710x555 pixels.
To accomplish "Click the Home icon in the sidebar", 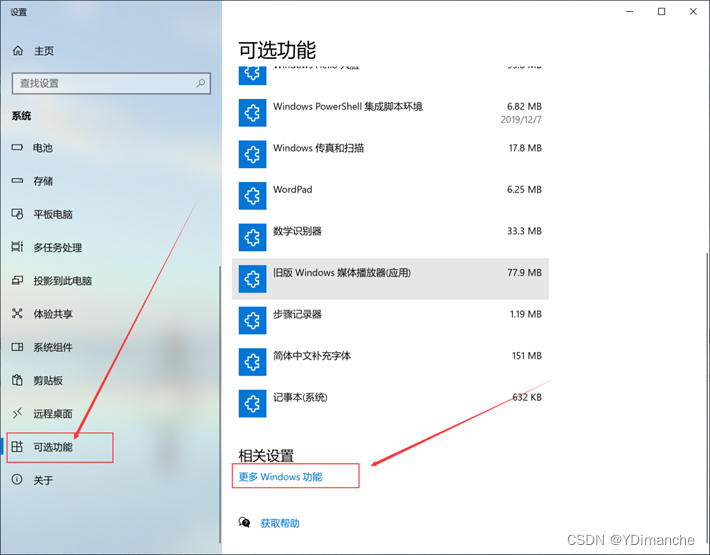I will tap(18, 51).
